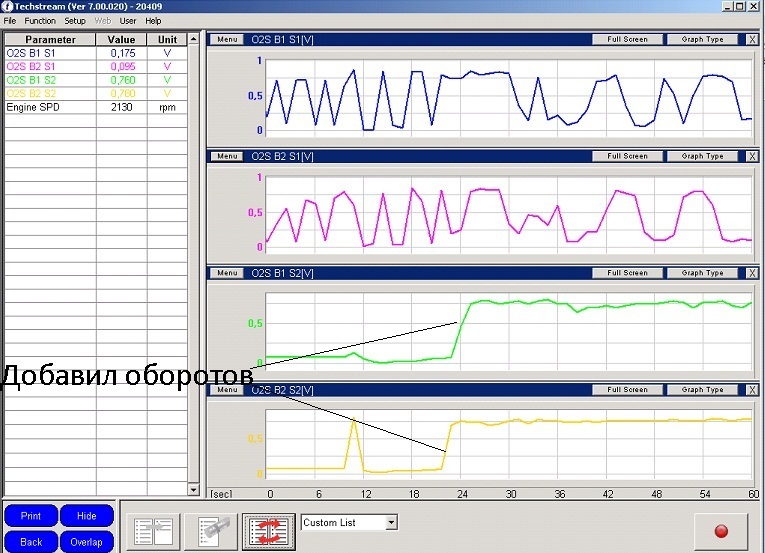The width and height of the screenshot is (765, 553).
Task: Select the Engine SPD parameter row
Action: [50, 106]
